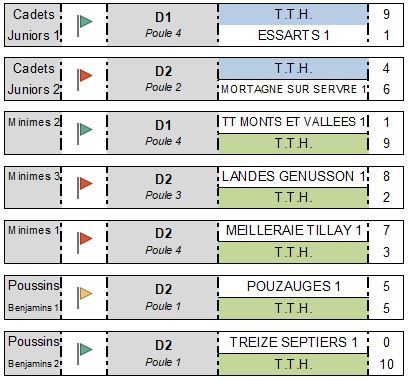Screen dimensions: 409x381
Task: Click the red flag in Minimes 3 row
Action: [x=85, y=187]
